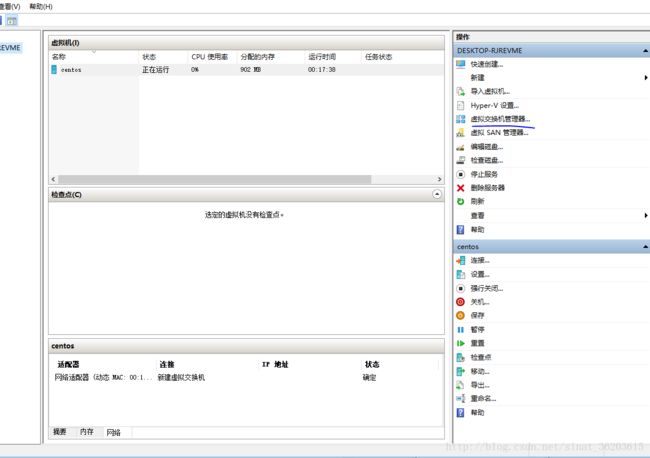Click the 移动 icon
This screenshot has height=458, width=650.
[461, 371]
